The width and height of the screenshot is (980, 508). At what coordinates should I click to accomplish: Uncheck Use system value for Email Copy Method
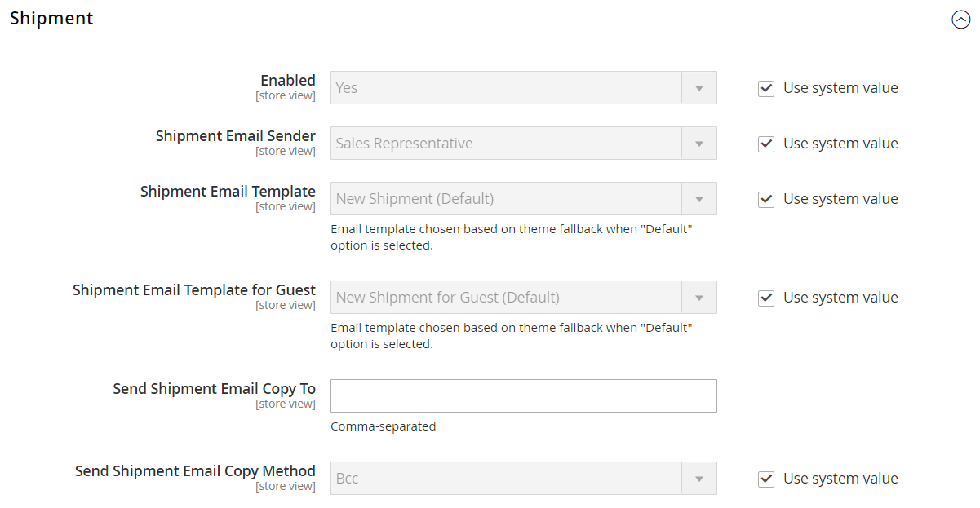click(x=766, y=479)
